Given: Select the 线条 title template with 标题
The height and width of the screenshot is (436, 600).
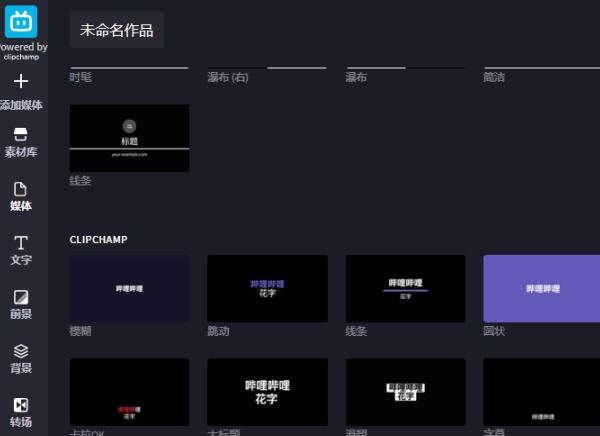Looking at the screenshot, I should [129, 138].
